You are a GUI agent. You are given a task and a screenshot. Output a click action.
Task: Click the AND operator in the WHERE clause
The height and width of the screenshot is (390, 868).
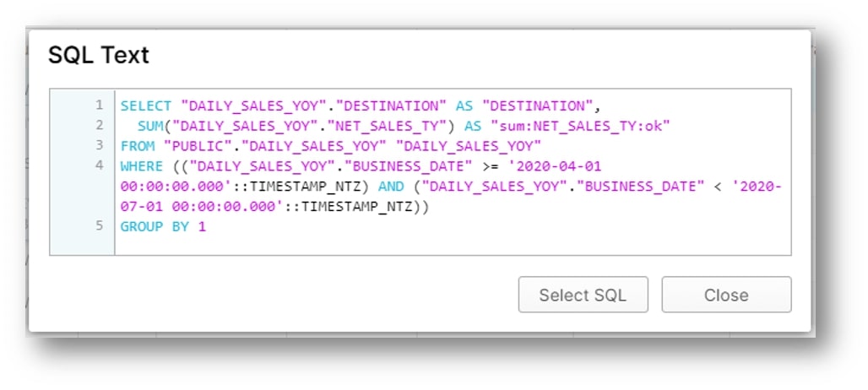[x=391, y=187]
